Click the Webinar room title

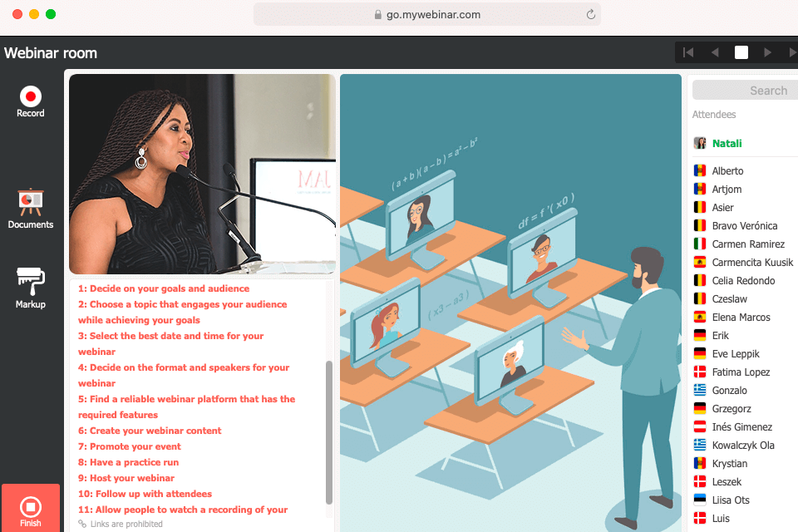click(x=51, y=53)
